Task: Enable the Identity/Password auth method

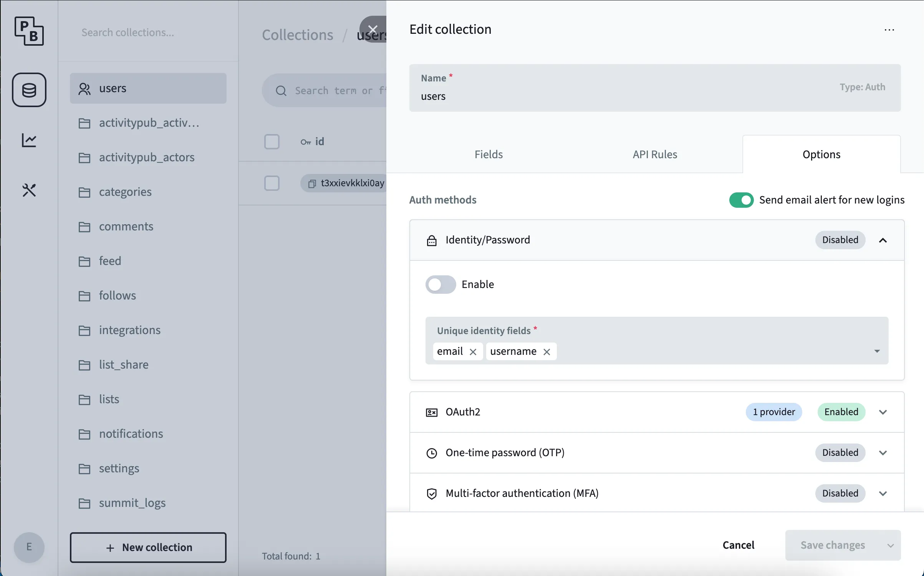Action: tap(440, 285)
